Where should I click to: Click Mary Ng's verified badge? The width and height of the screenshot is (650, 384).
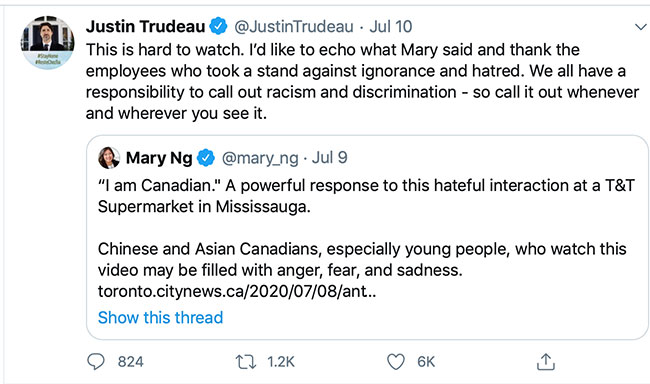tap(205, 158)
